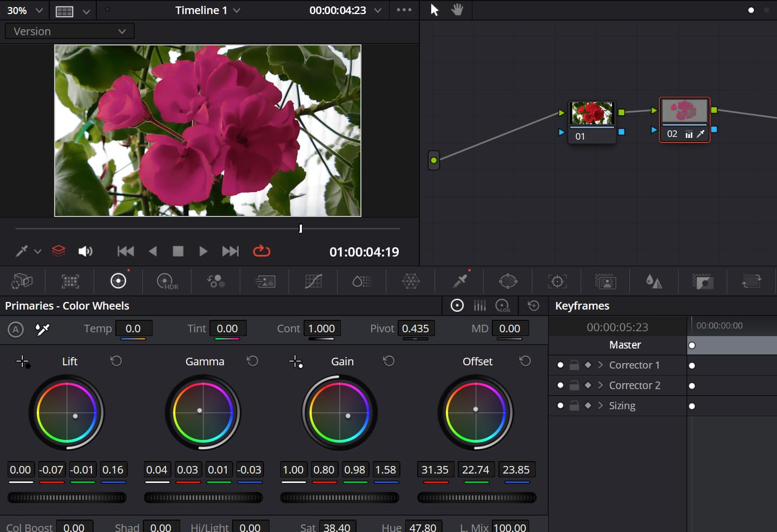Open the Blur palette
The height and width of the screenshot is (532, 777).
654,281
